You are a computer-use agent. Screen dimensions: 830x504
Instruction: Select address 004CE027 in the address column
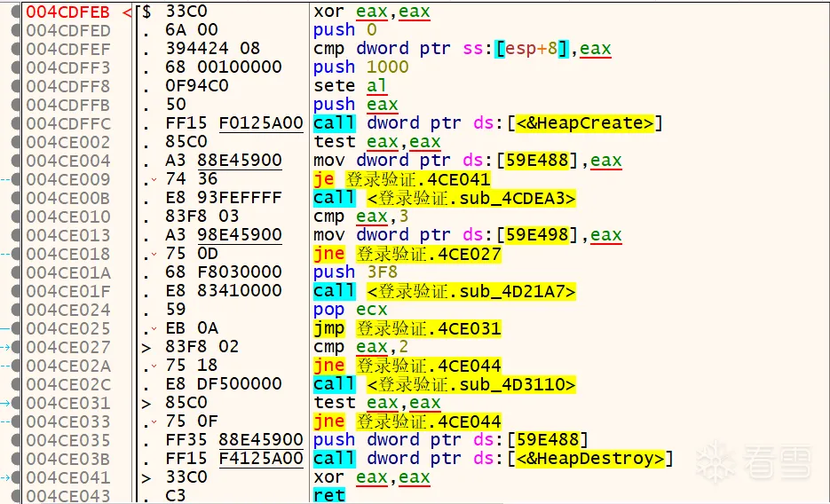tap(68, 347)
